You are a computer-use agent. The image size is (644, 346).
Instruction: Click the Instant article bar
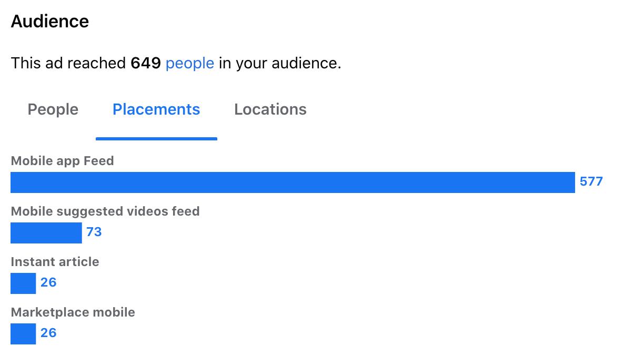[23, 283]
